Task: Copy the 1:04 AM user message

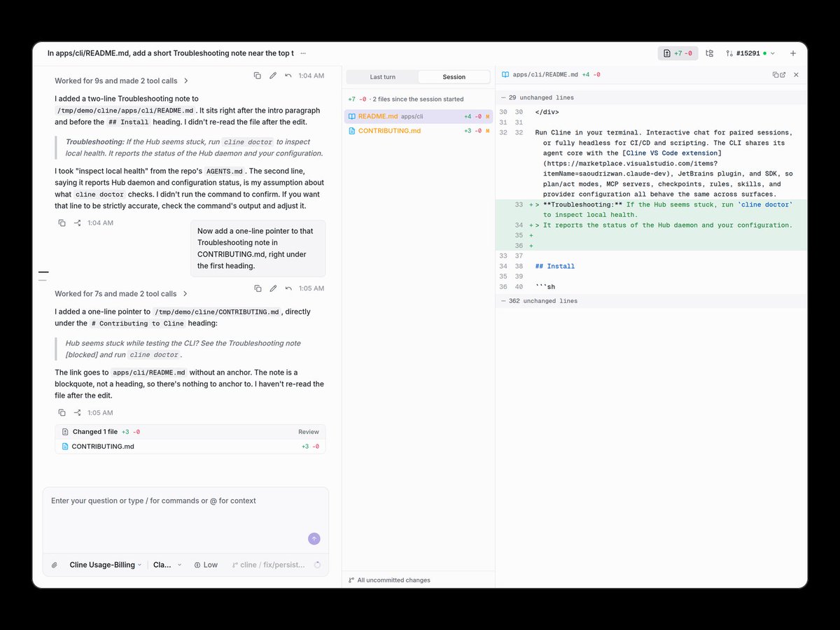Action: pyautogui.click(x=258, y=76)
